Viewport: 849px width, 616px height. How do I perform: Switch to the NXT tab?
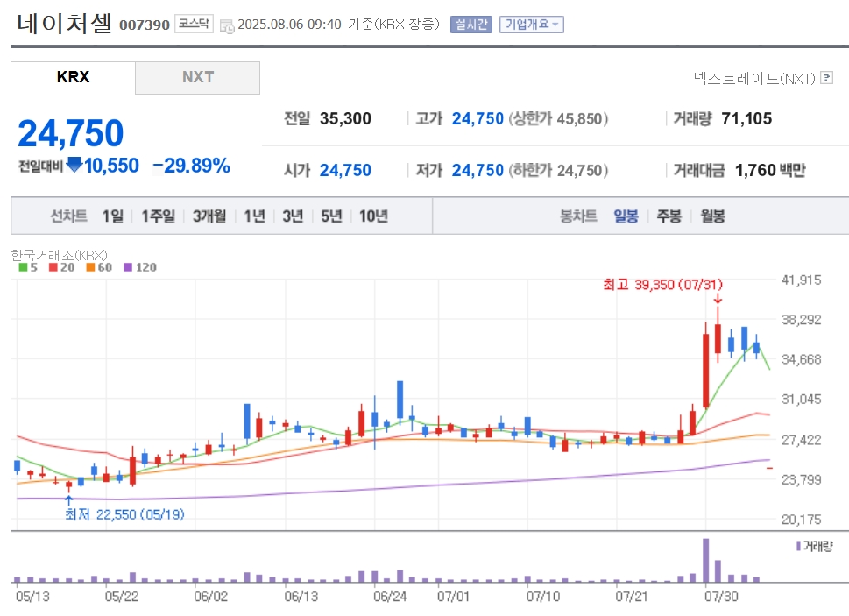coord(198,77)
